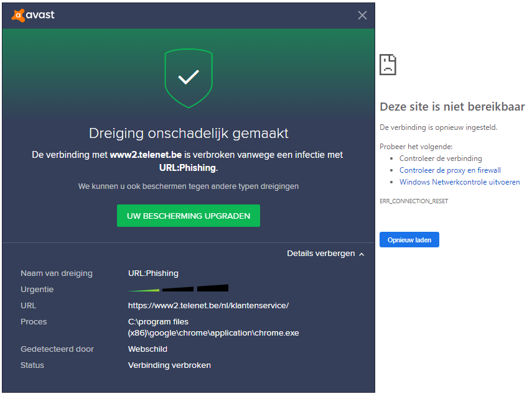Click the Dreiging onschadelijk gemaakt heading
532x394 pixels.
click(x=189, y=134)
